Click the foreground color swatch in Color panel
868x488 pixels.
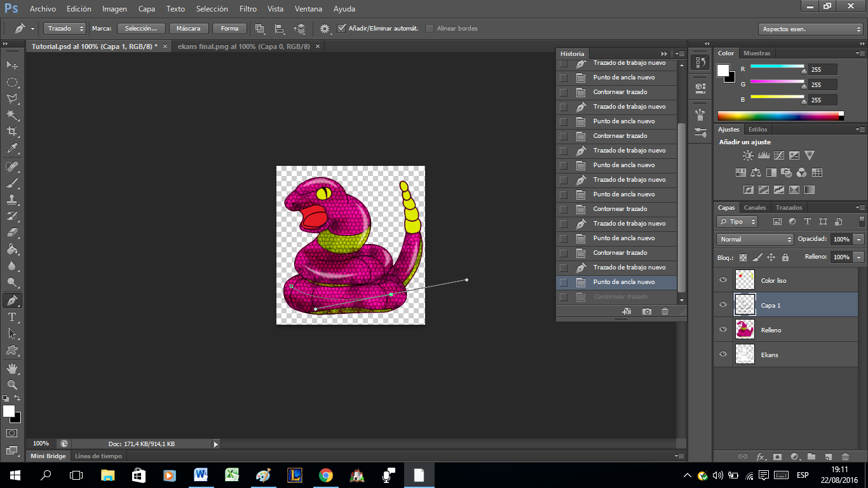pos(723,71)
